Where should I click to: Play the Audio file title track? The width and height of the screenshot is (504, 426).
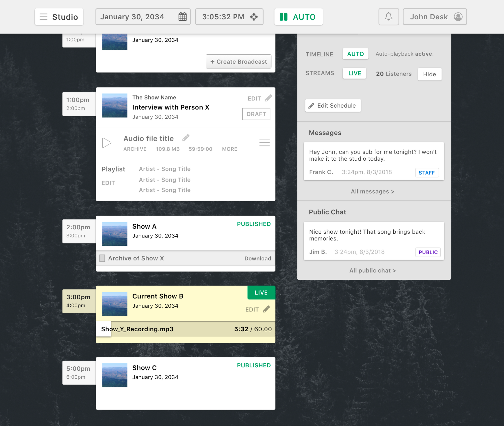point(107,143)
